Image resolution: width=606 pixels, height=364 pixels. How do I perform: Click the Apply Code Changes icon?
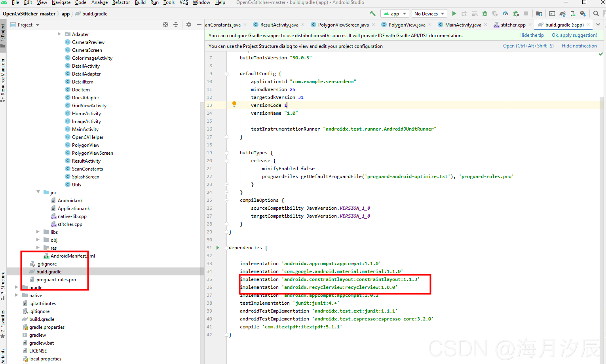tap(475, 14)
